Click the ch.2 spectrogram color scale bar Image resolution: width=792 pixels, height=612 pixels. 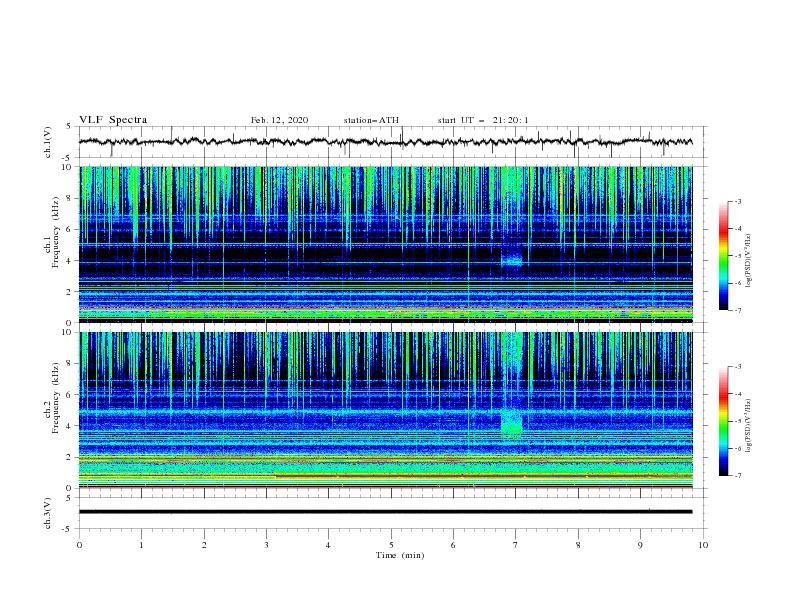(x=723, y=421)
